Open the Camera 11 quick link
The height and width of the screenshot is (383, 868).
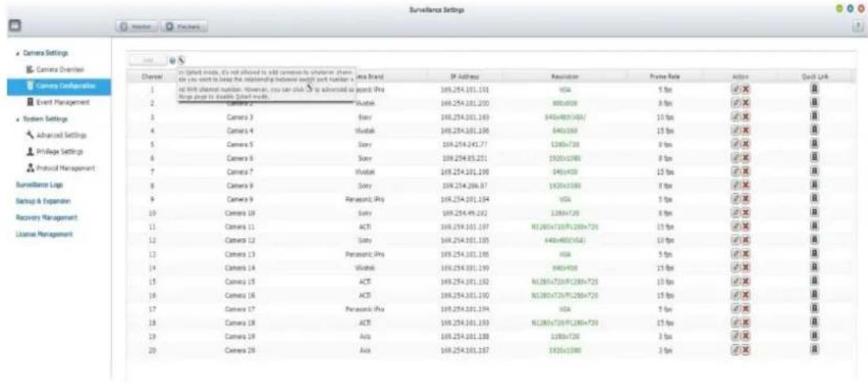click(816, 227)
